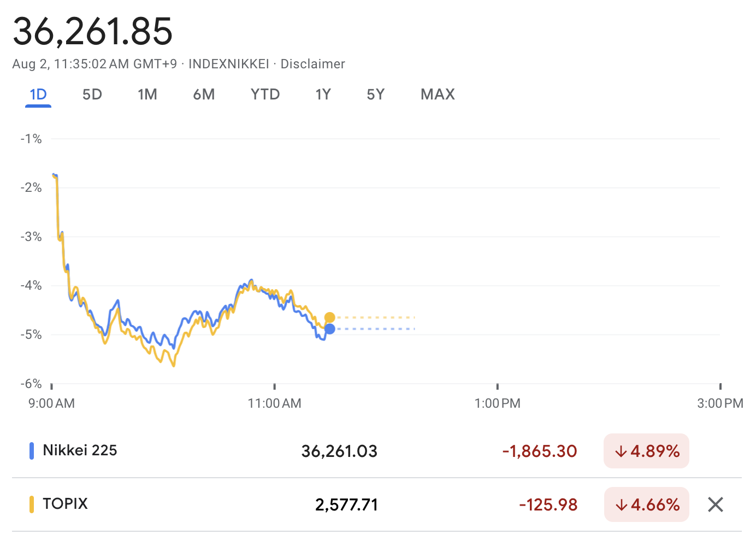Click the TOPIX down 4.66% badge
This screenshot has height=540, width=756.
(646, 504)
